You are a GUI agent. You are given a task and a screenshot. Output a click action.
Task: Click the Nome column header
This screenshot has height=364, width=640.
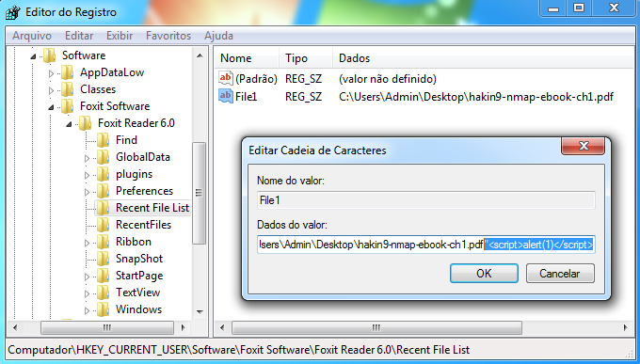[x=248, y=58]
